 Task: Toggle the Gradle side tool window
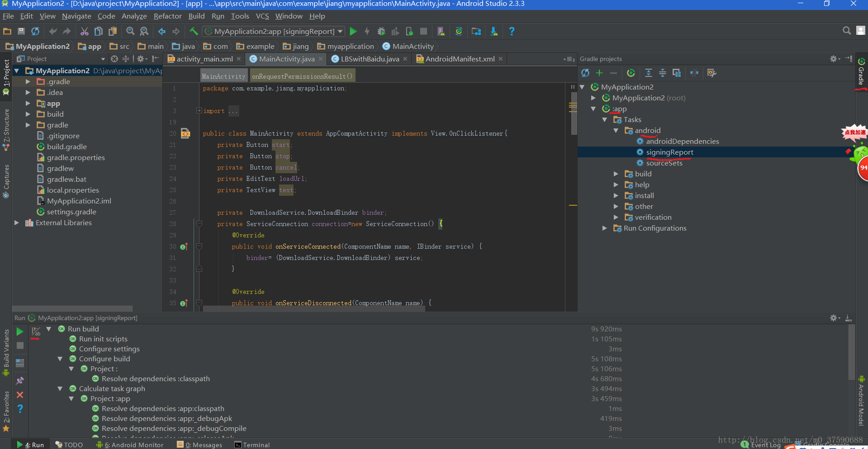click(x=861, y=71)
